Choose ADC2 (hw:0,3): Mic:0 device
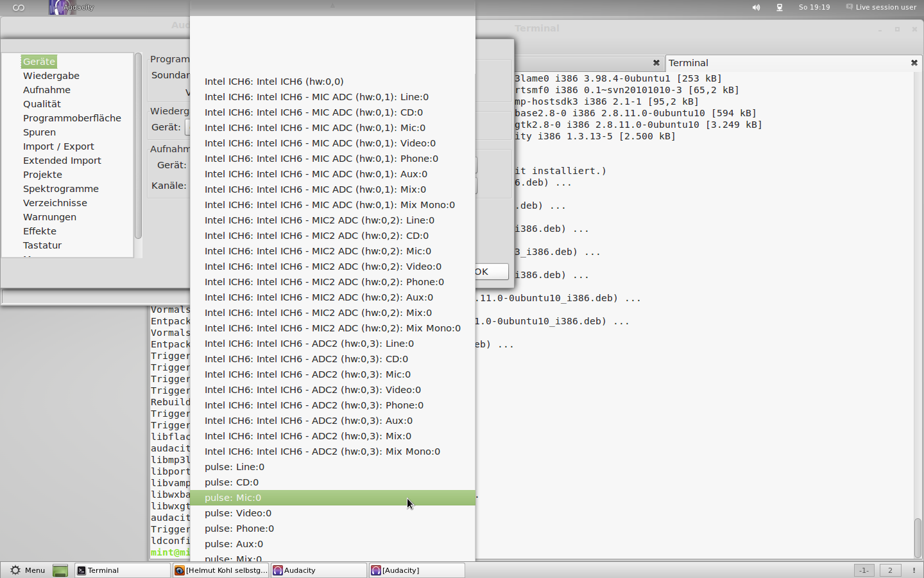924x578 pixels. tap(332, 374)
